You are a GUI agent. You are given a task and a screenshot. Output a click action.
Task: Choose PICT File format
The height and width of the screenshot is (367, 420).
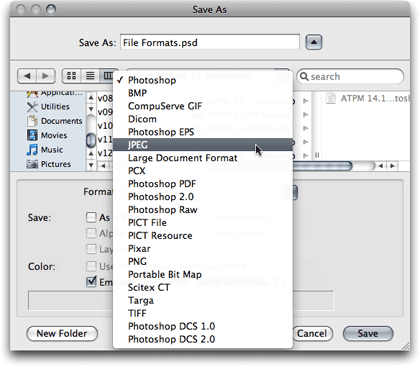(203, 223)
